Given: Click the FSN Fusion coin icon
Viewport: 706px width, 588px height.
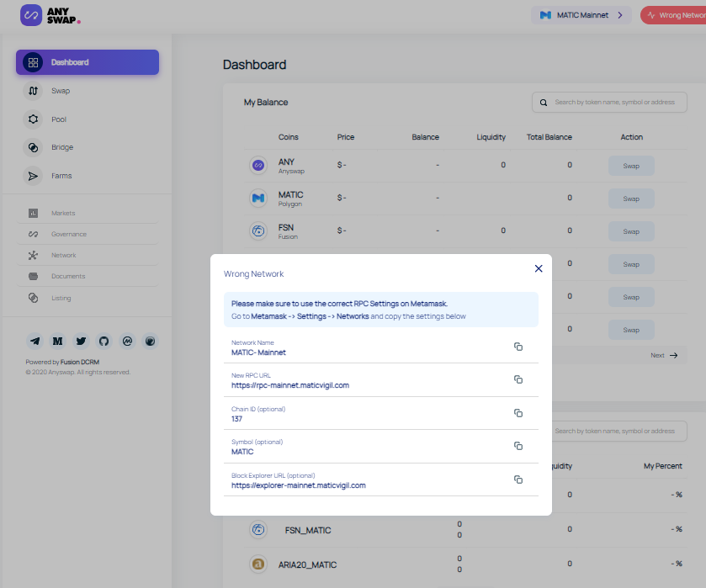Looking at the screenshot, I should pyautogui.click(x=258, y=231).
